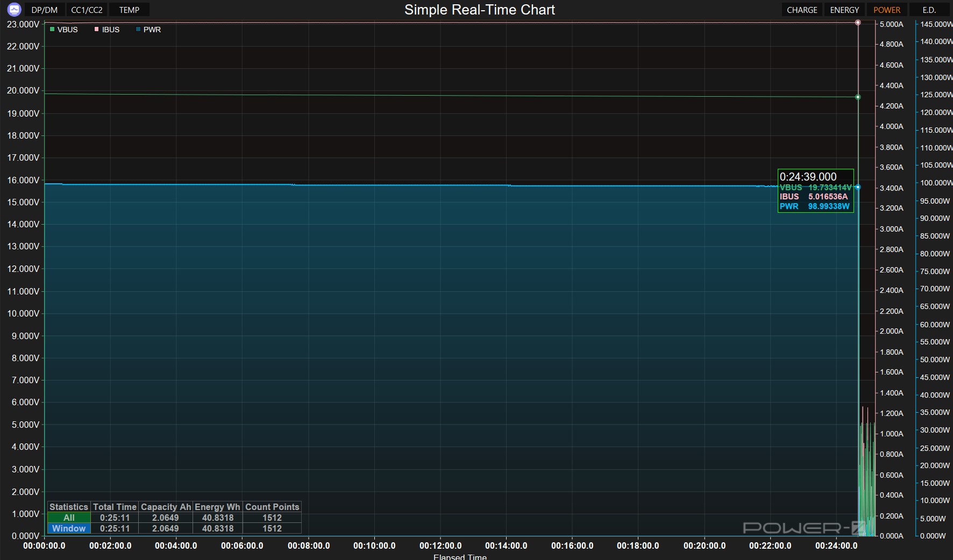This screenshot has width=953, height=560.
Task: Click the Window row energy value 40.8318
Action: [x=218, y=528]
